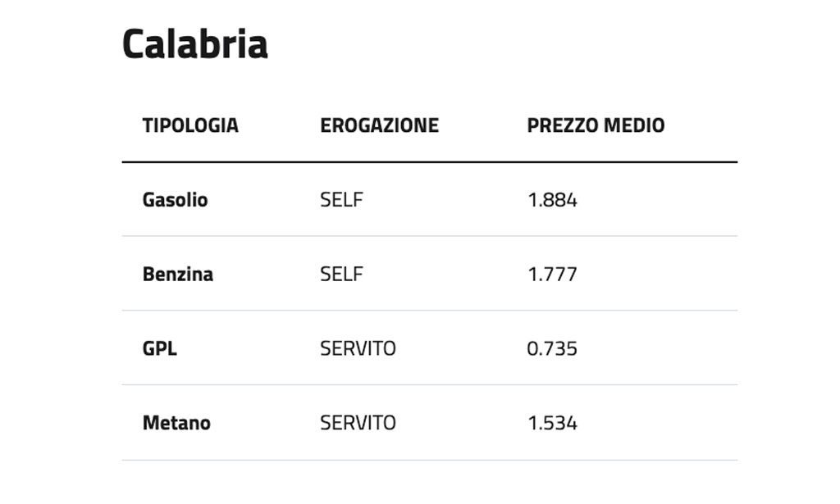
Task: Click the EROGAZIONE column header
Action: pyautogui.click(x=379, y=125)
